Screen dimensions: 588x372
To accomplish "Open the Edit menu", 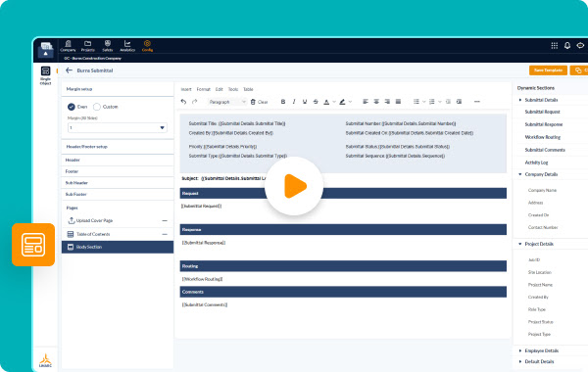I will tap(219, 89).
